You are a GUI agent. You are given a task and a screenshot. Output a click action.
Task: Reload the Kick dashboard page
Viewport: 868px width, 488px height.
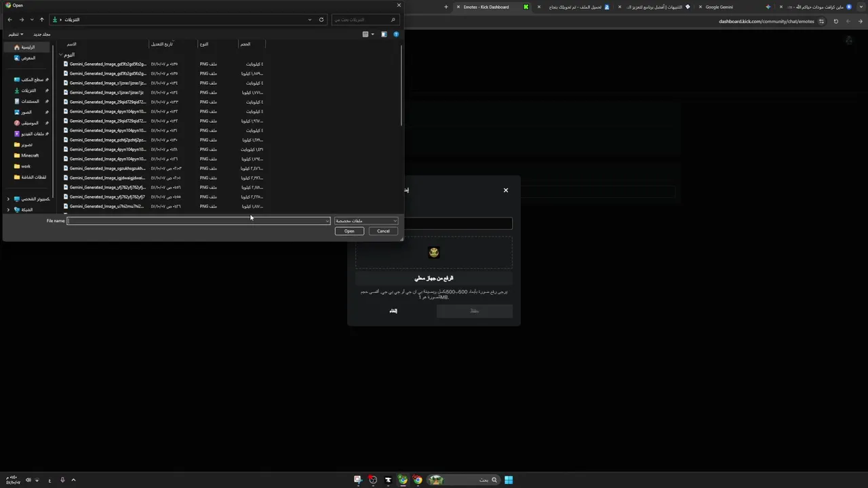click(x=835, y=21)
